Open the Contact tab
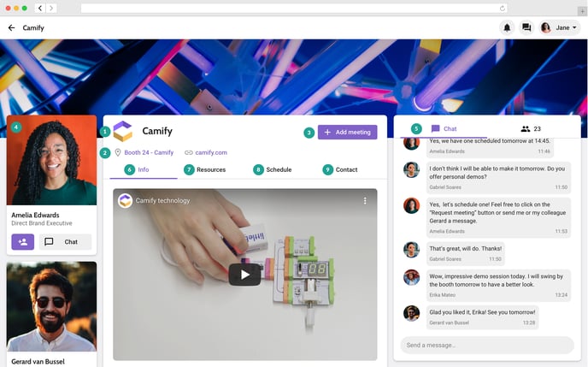This screenshot has height=367, width=588. coord(346,169)
